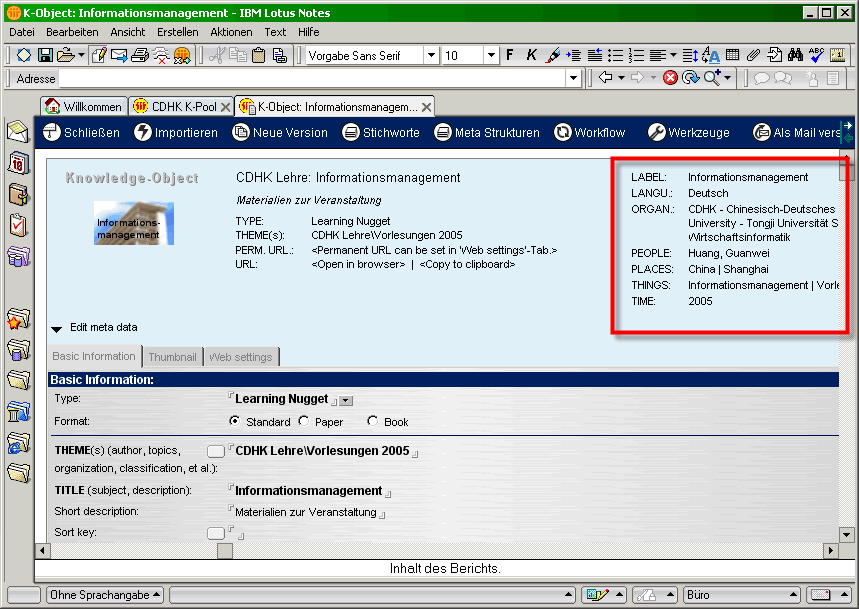The image size is (859, 609).
Task: Open the Erstellen menu
Action: (x=177, y=32)
